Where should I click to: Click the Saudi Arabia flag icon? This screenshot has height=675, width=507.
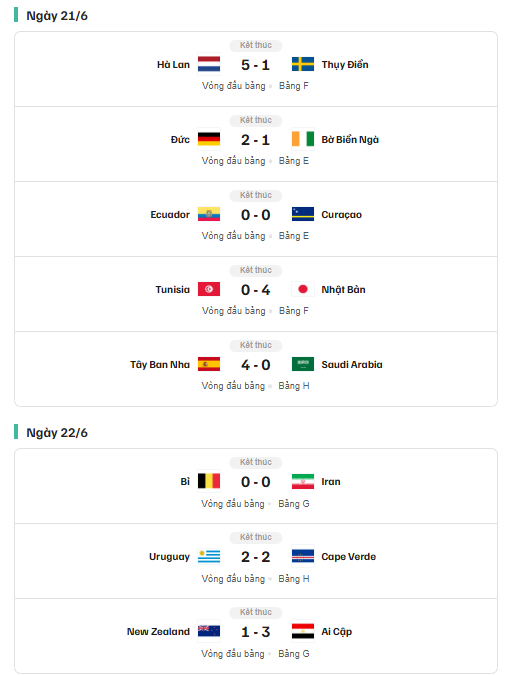coord(303,364)
